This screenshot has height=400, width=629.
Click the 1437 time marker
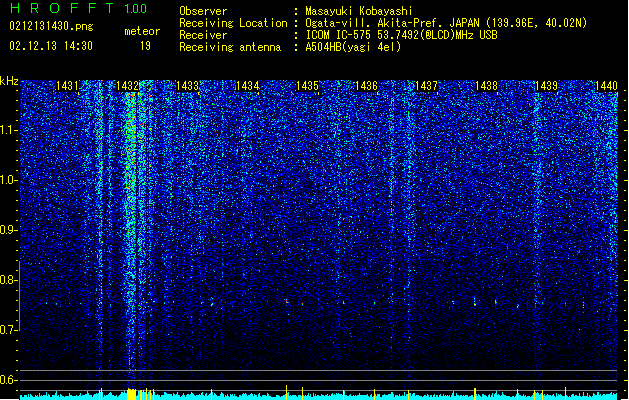coord(426,86)
